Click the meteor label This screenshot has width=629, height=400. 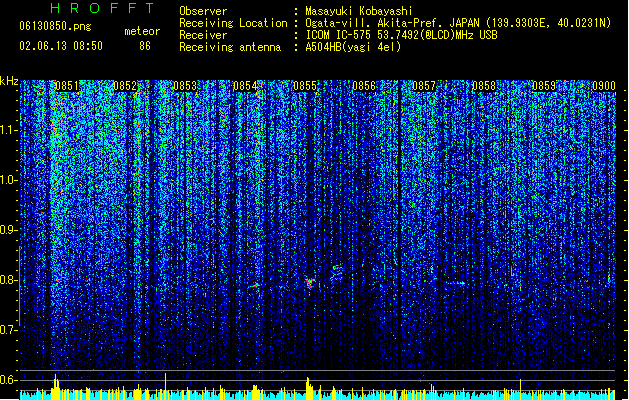pos(142,31)
